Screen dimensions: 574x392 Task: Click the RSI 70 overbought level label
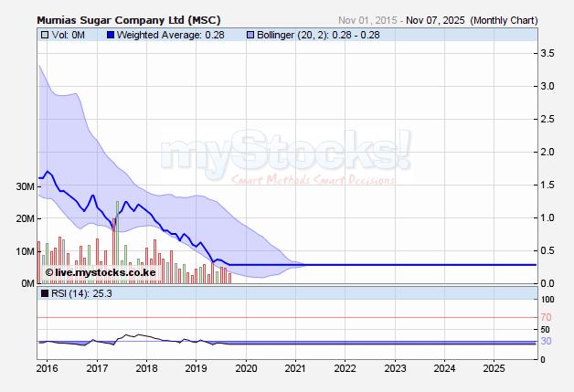tap(547, 317)
